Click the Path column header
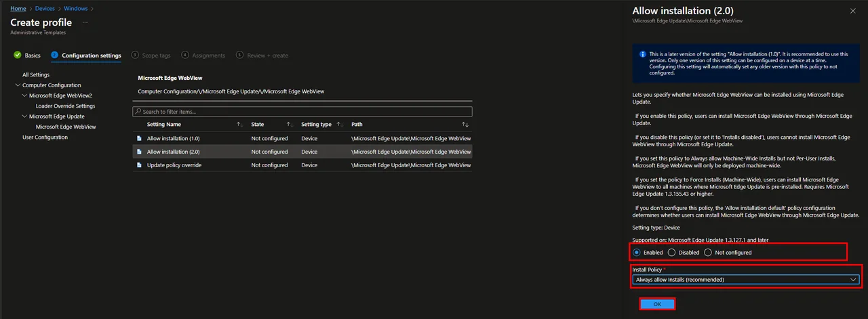The height and width of the screenshot is (319, 868). click(357, 125)
